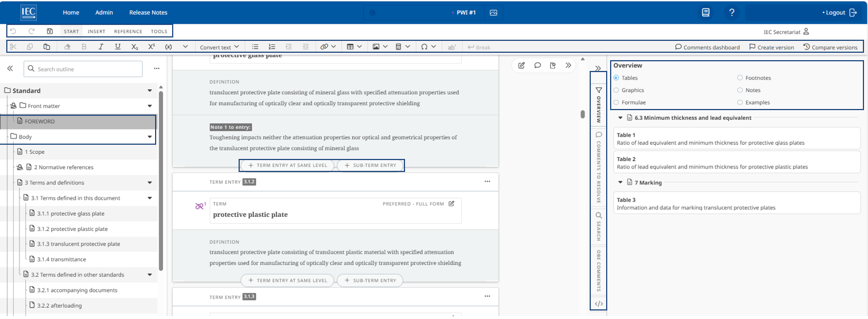Screen dimensions: 868x319
Task: Click the Copy icon in formatting toolbar
Action: click(x=30, y=47)
